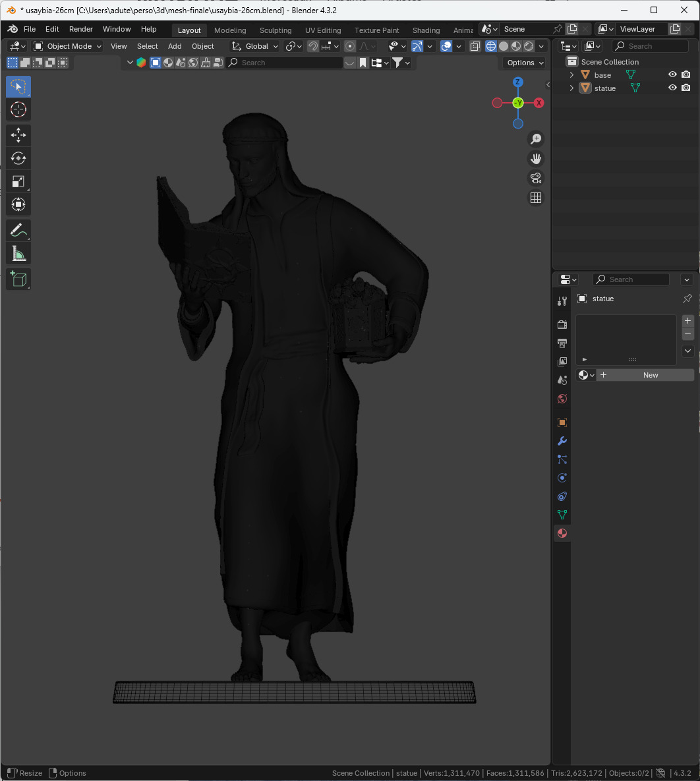Pick the Scale tool
This screenshot has height=781, width=700.
pos(18,182)
